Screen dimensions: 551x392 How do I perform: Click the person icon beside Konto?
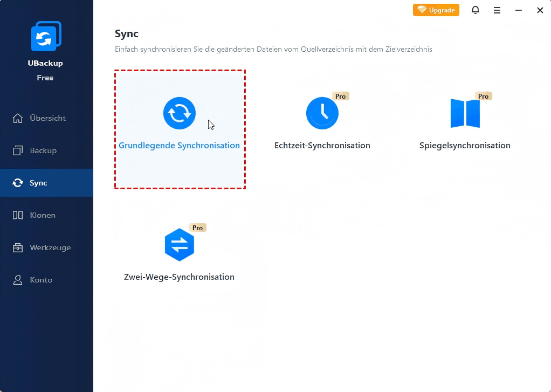click(x=18, y=280)
